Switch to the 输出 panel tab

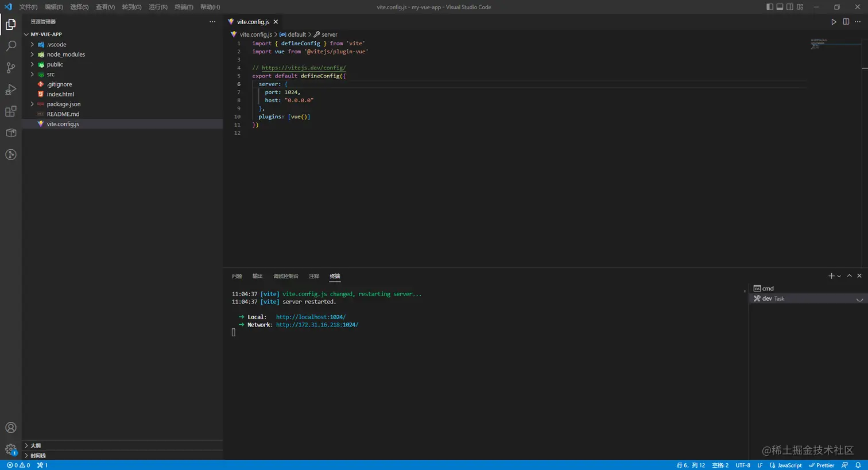pos(257,276)
